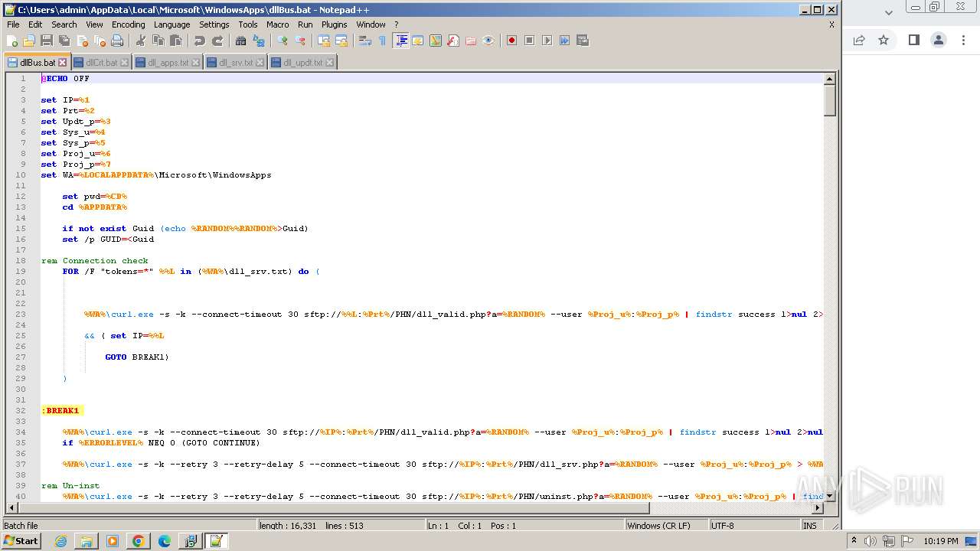Bookmark page with Chrome star icon

click(884, 40)
